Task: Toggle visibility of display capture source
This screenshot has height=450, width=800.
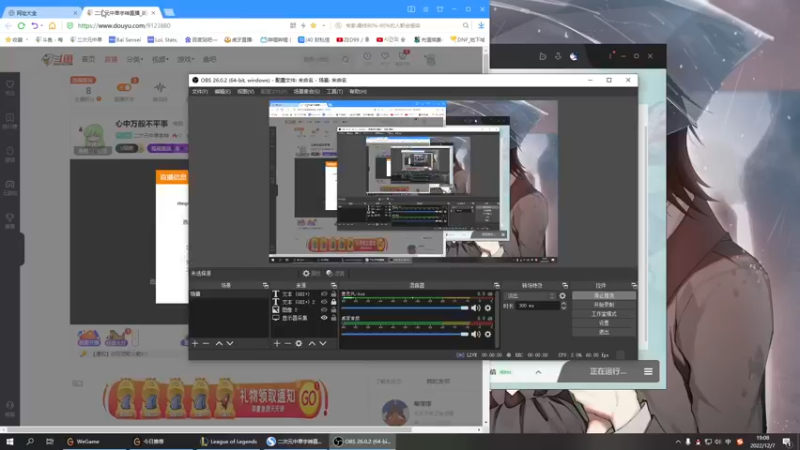Action: click(324, 318)
